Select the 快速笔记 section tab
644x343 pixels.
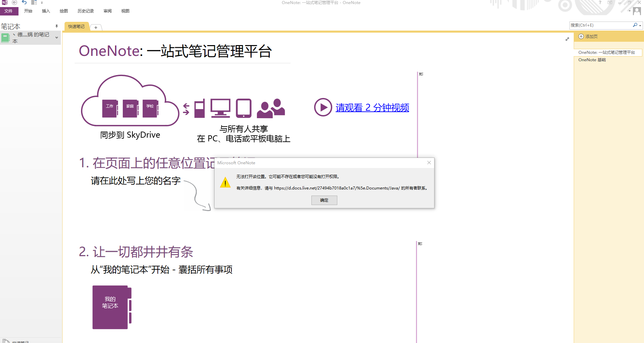click(x=77, y=27)
